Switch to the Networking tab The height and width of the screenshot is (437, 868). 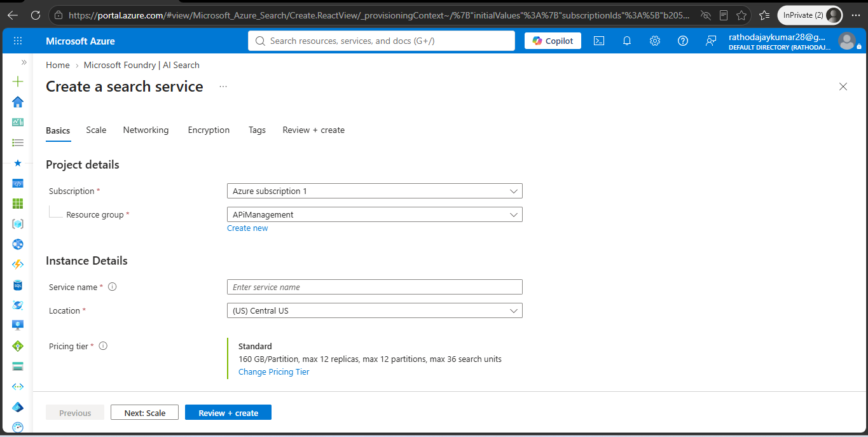[x=146, y=130]
